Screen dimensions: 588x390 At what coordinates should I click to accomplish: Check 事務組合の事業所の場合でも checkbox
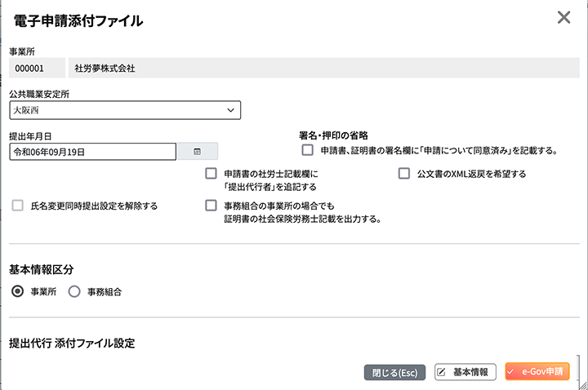[212, 206]
